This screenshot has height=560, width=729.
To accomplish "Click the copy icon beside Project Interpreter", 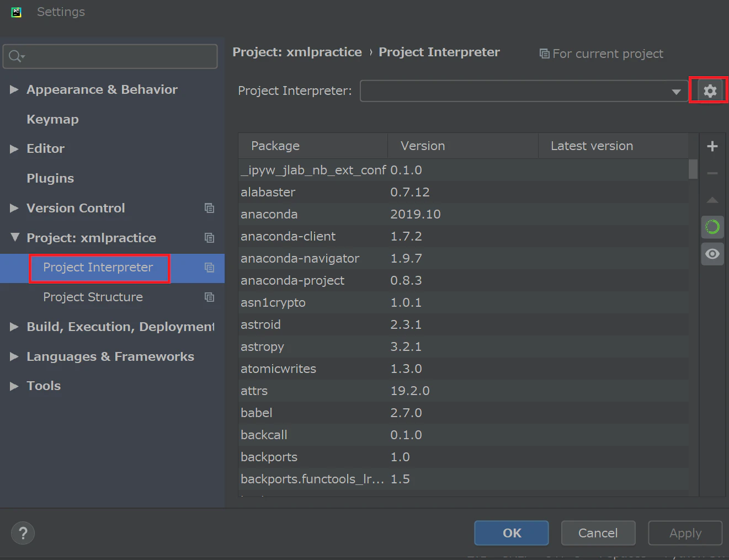I will pos(209,268).
